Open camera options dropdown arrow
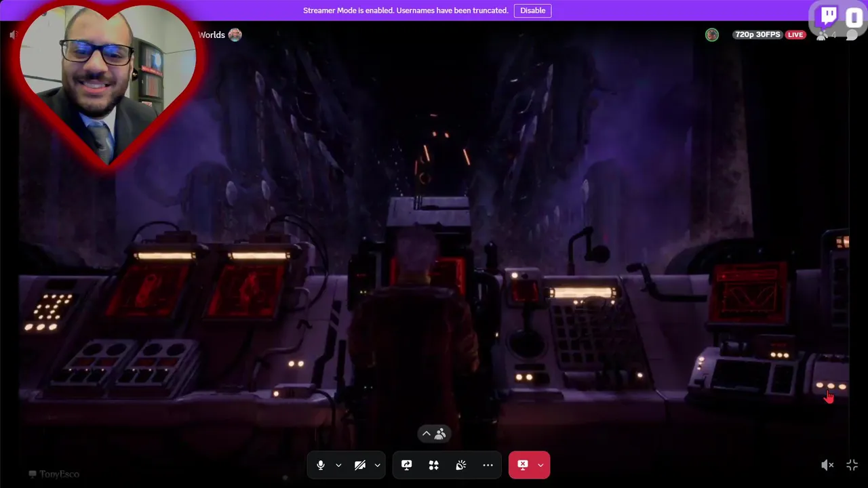This screenshot has width=868, height=488. coord(377,465)
